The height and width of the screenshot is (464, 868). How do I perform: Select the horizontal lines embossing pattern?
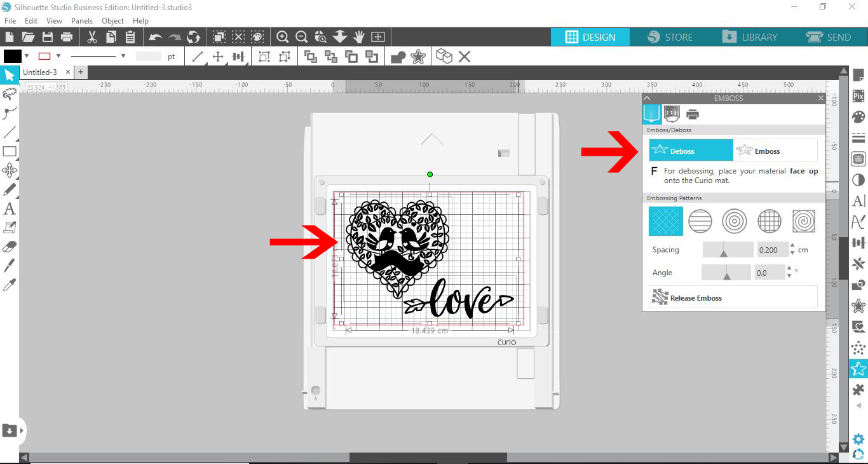700,221
